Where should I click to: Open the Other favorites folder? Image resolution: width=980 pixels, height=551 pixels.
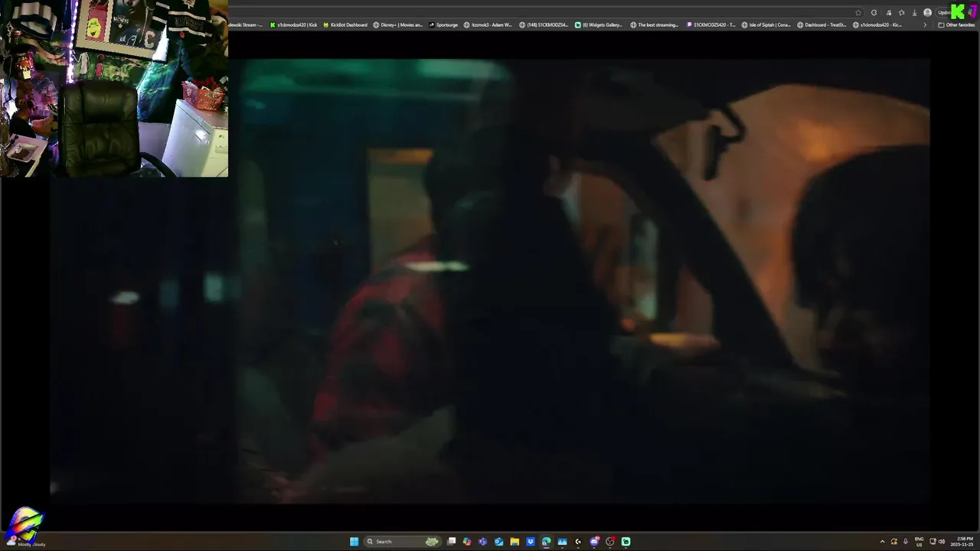(956, 24)
